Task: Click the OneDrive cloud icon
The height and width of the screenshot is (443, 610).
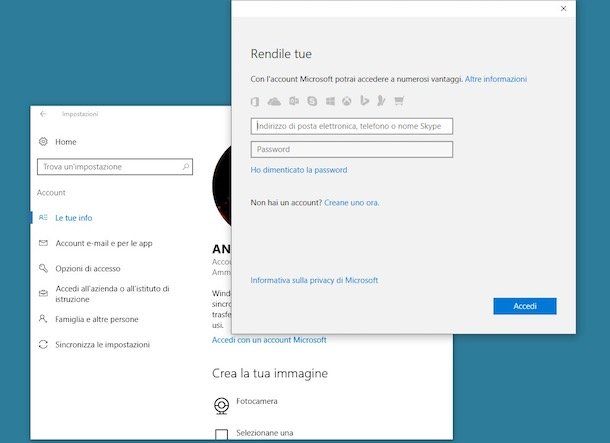Action: [274, 102]
